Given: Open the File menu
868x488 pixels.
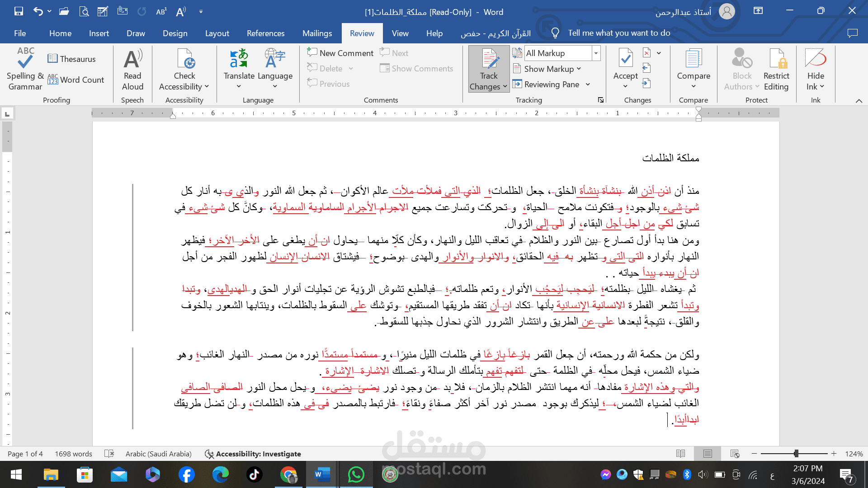Looking at the screenshot, I should click(x=20, y=33).
